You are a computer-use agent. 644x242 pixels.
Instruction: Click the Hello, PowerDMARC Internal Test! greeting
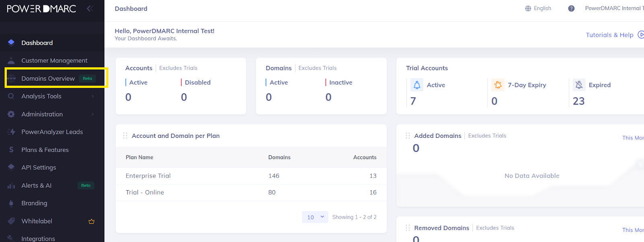(x=164, y=31)
